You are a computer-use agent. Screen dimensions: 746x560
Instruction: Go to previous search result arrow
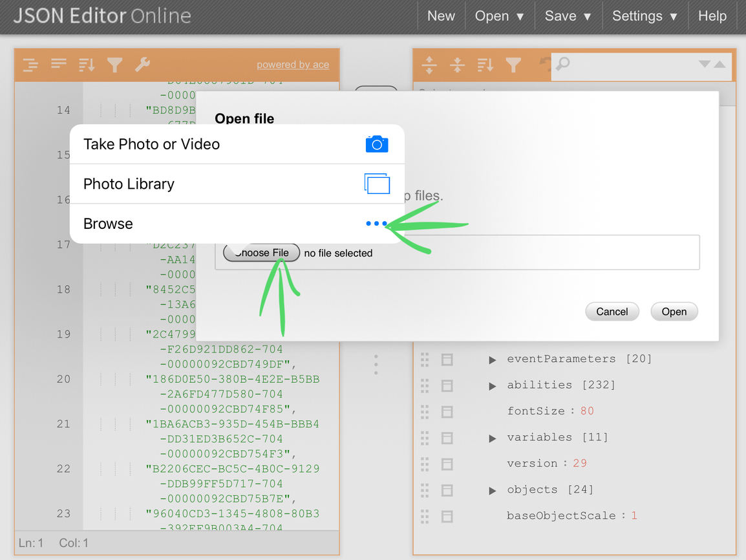[719, 64]
